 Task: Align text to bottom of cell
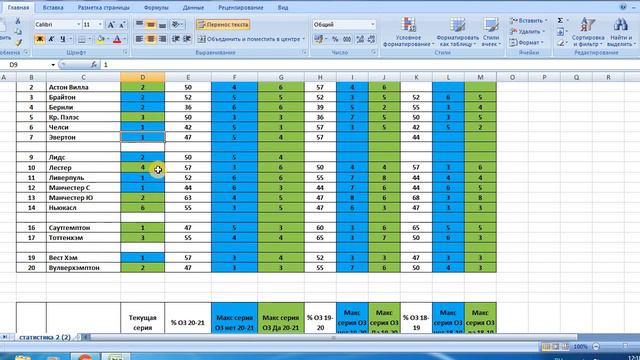[162, 25]
